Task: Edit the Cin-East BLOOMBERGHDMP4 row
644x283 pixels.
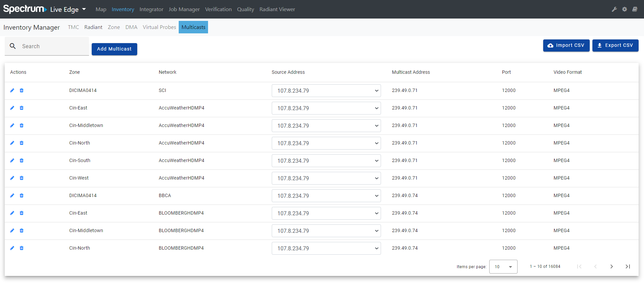Action: pos(12,213)
